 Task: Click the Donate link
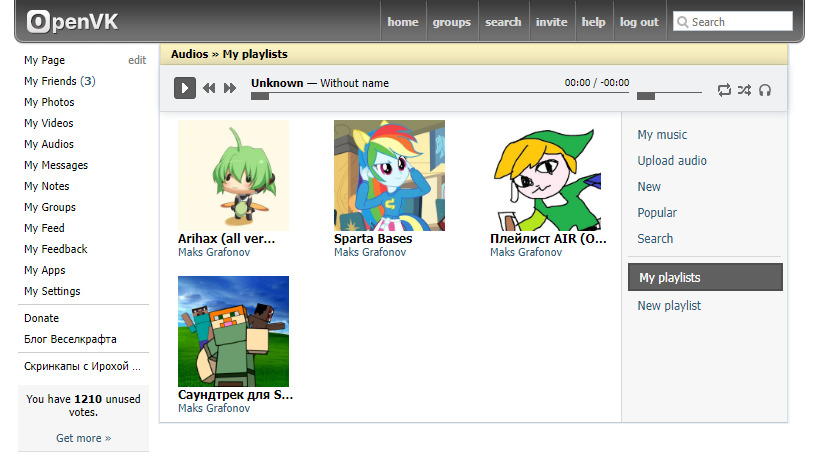(x=41, y=318)
